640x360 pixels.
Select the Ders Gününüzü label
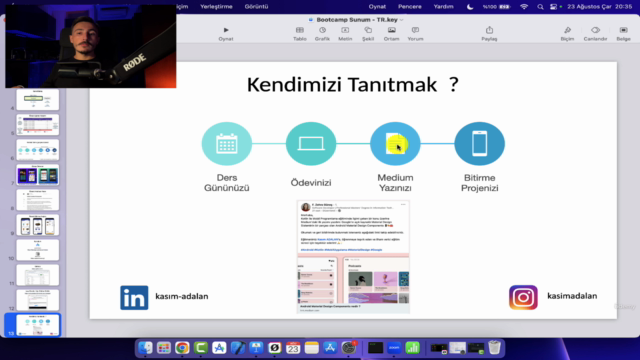tap(227, 183)
